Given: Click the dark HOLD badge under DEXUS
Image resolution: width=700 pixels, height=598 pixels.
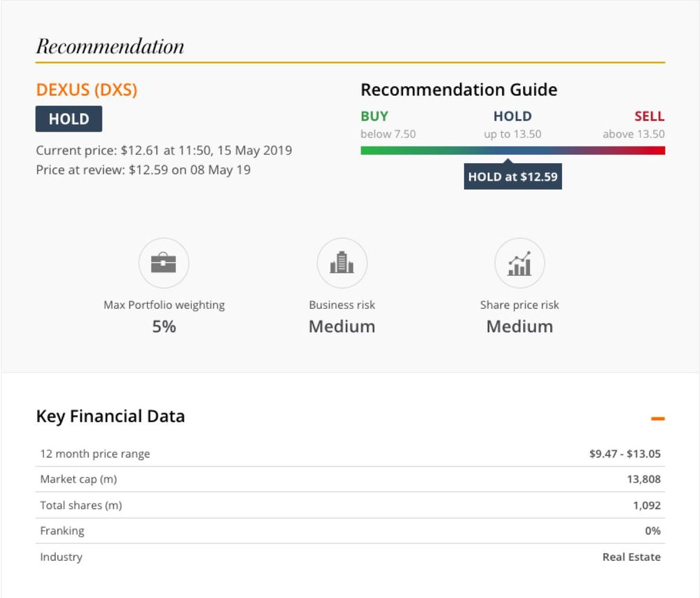Looking at the screenshot, I should point(69,119).
